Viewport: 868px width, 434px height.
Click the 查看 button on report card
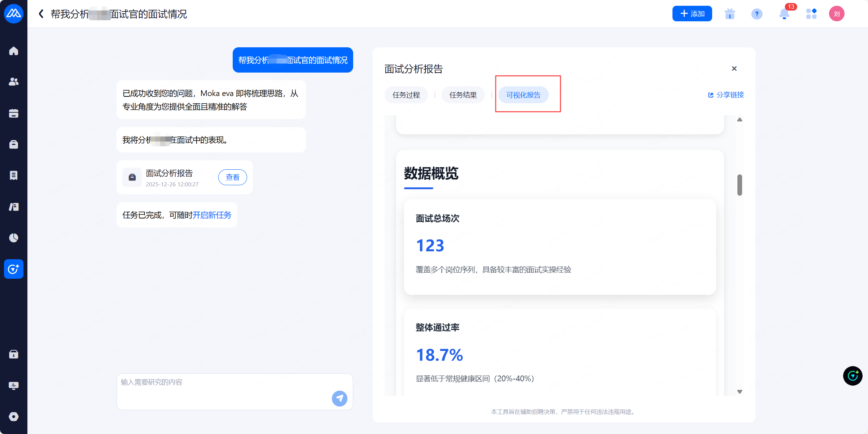pos(232,177)
